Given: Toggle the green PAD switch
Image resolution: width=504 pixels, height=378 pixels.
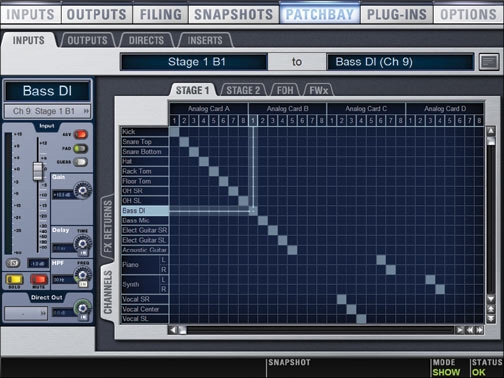Looking at the screenshot, I should pyautogui.click(x=81, y=148).
